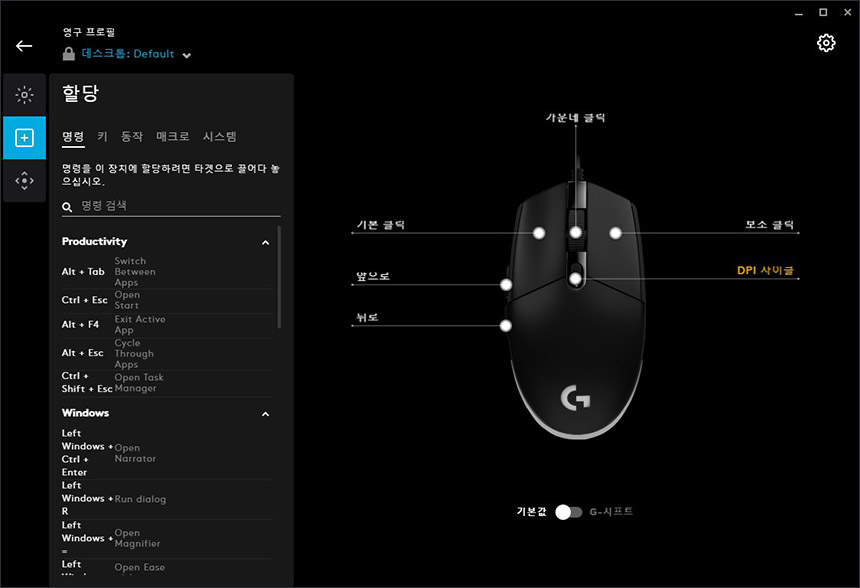Select the DPI cycle button marker on mouse
This screenshot has height=588, width=860.
[575, 279]
